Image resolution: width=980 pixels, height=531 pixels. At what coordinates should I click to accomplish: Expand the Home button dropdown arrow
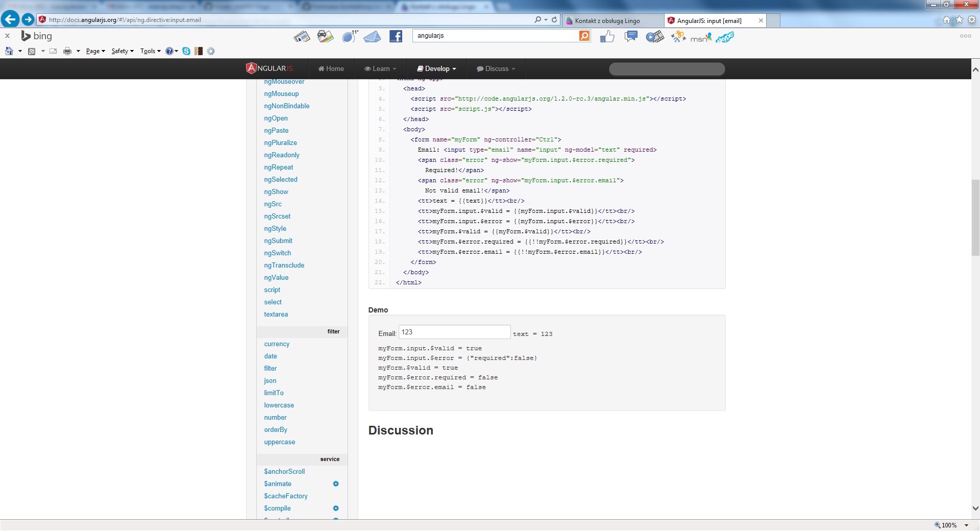[20, 51]
